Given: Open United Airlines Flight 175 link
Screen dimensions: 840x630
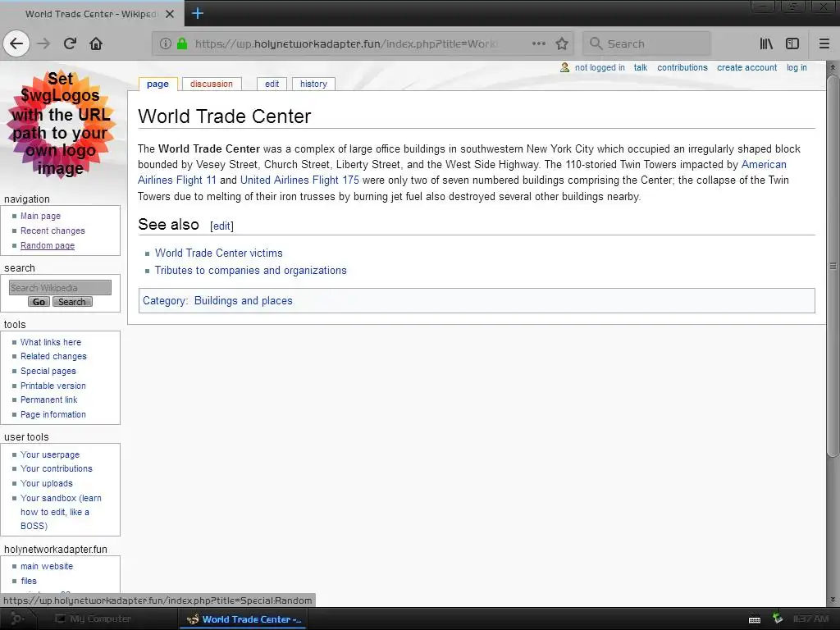Looking at the screenshot, I should coord(299,180).
